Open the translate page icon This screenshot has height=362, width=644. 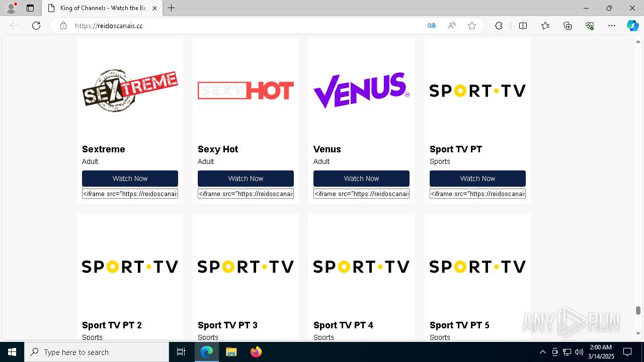pos(432,26)
